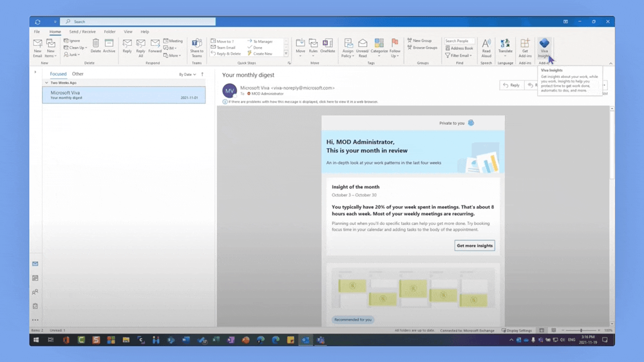Select 'Move to: ?' quick step
The height and width of the screenshot is (362, 644).
coord(222,41)
